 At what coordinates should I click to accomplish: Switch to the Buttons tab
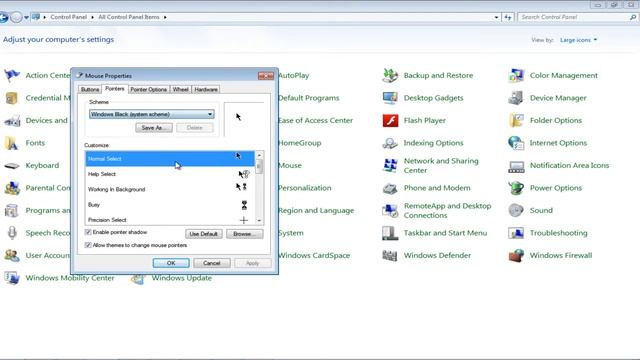coord(90,89)
